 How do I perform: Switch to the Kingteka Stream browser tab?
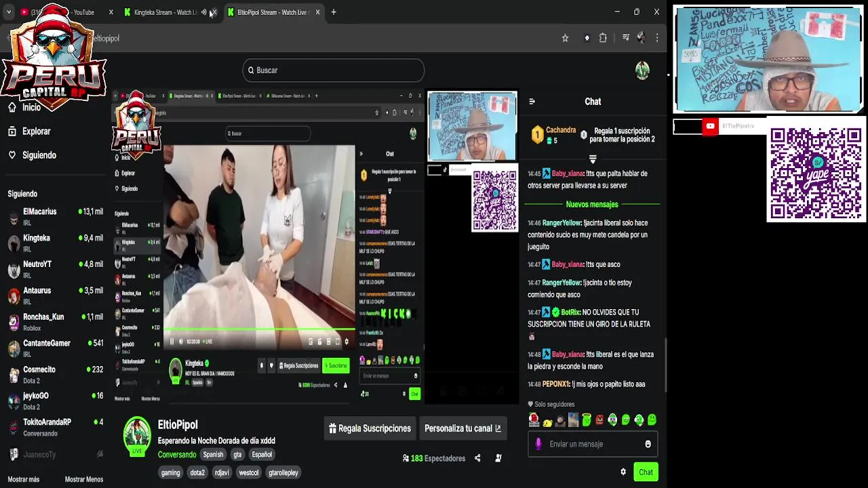pos(166,12)
